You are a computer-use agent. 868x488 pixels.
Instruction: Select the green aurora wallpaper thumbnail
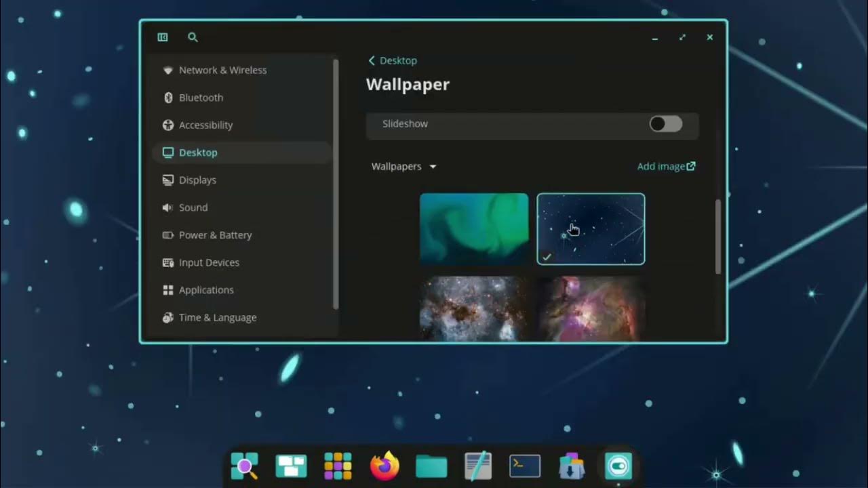474,228
